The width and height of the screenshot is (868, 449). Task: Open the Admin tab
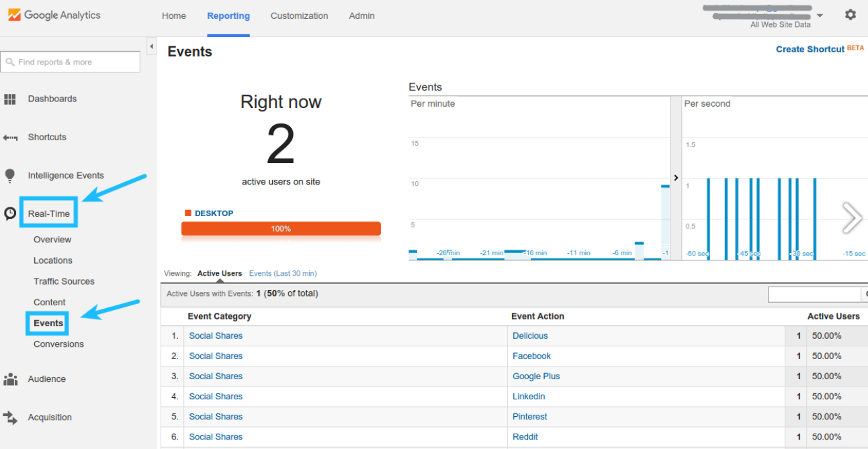click(362, 15)
